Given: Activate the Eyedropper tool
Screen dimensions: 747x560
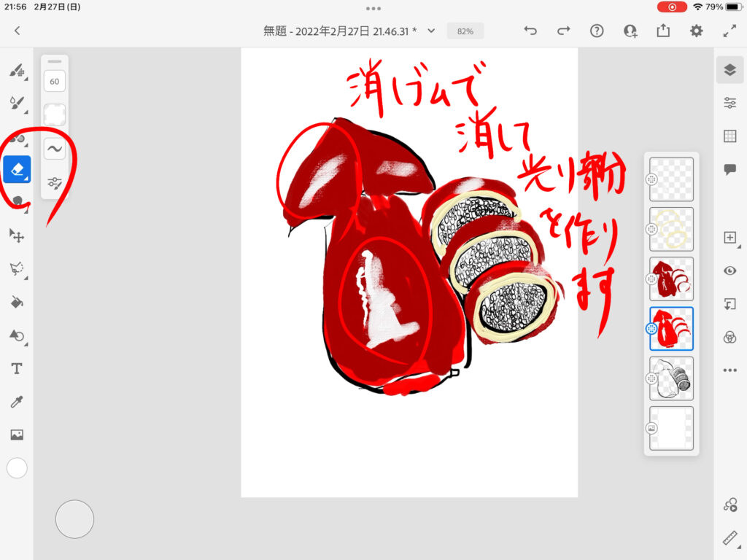Looking at the screenshot, I should point(17,402).
